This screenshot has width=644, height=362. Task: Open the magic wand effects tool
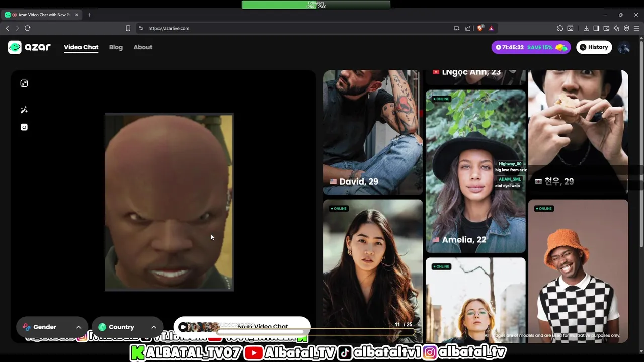[x=24, y=110]
